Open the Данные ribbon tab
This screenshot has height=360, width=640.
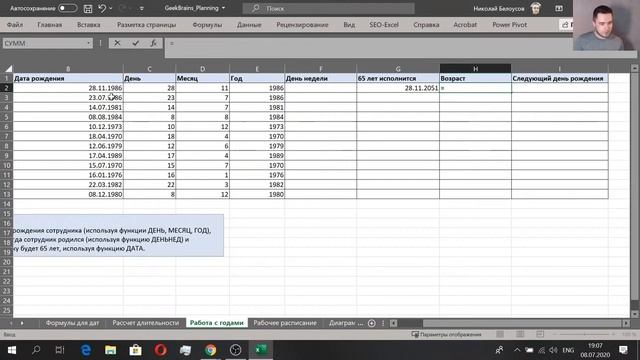tap(249, 25)
